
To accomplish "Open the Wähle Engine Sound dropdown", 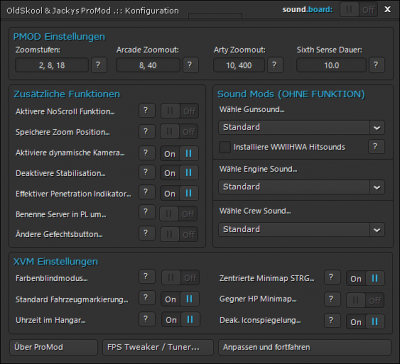I will [x=301, y=187].
